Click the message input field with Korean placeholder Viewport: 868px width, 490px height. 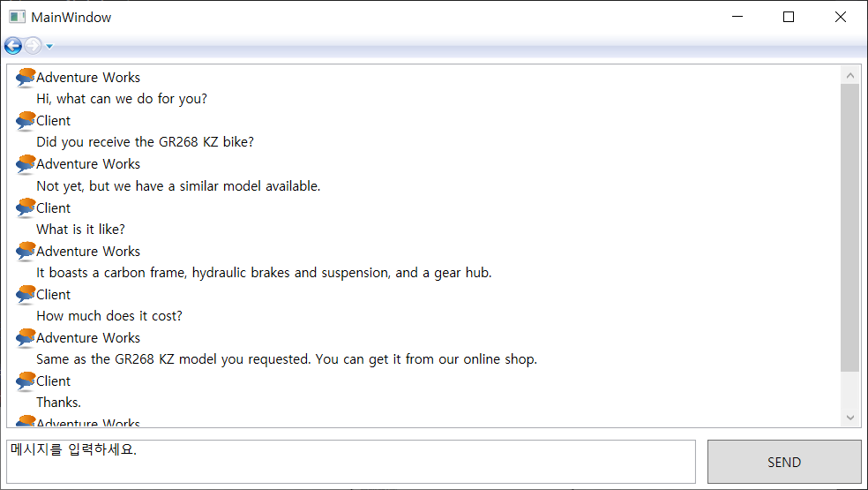pos(351,462)
